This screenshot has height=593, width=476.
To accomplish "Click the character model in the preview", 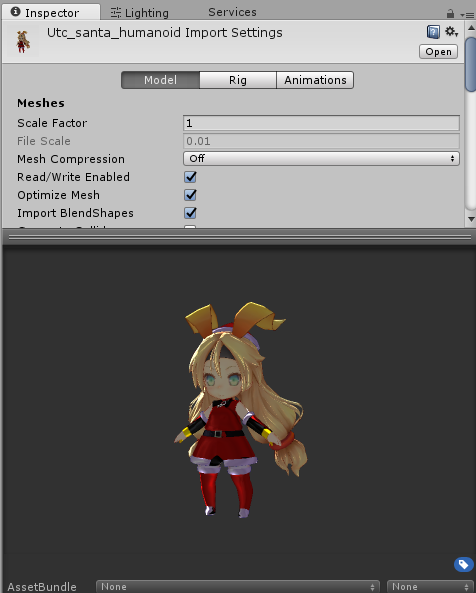I will [x=241, y=410].
